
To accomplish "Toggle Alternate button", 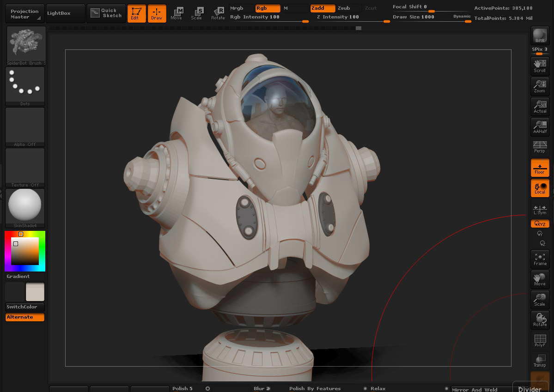I will pyautogui.click(x=25, y=317).
